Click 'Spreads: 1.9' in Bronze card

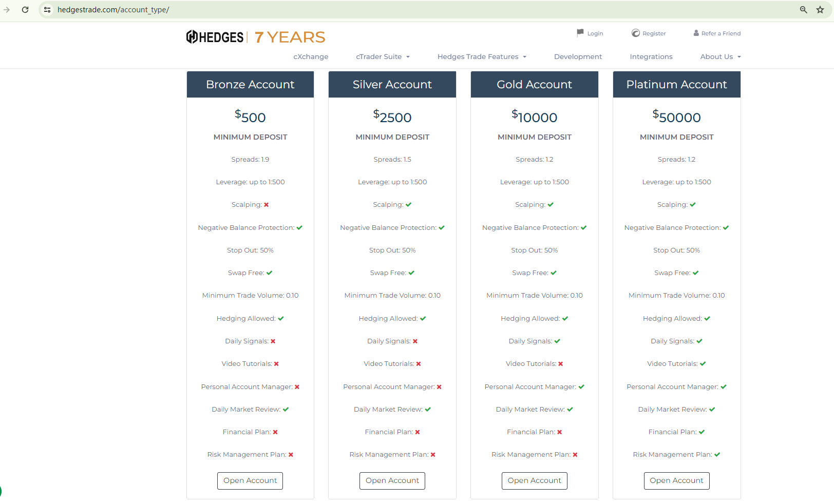pyautogui.click(x=250, y=160)
